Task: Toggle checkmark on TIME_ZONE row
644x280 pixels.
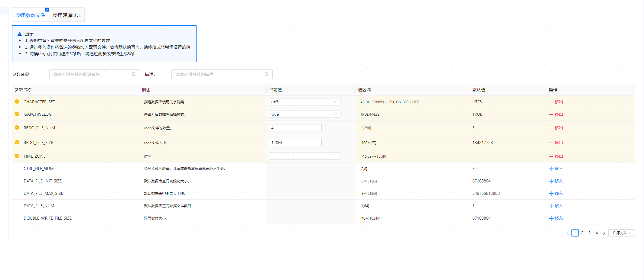Action: coord(17,156)
